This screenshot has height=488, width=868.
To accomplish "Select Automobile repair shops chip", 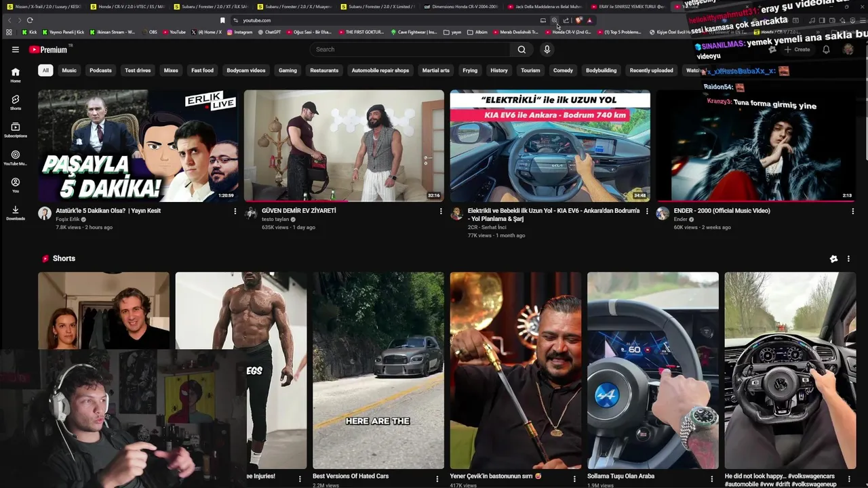I will [380, 70].
